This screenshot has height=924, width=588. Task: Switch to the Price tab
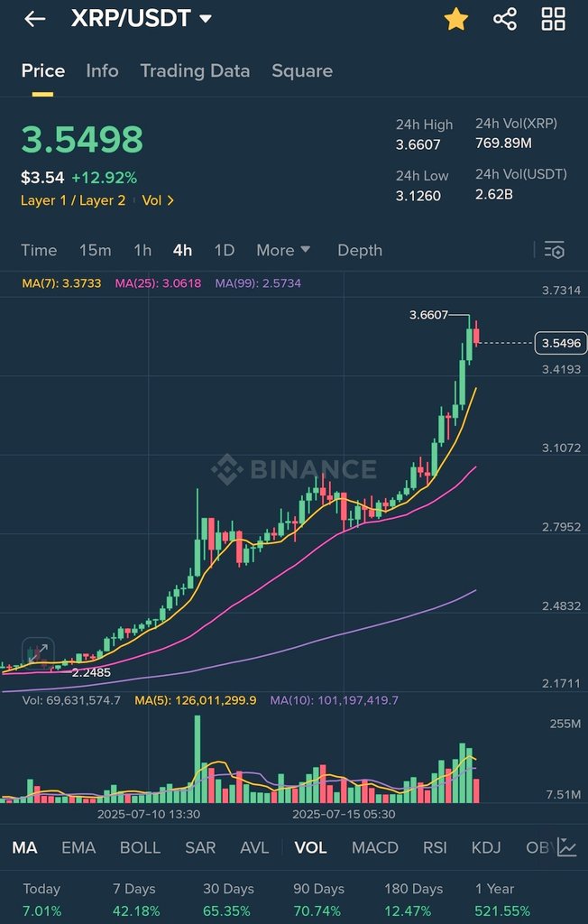pyautogui.click(x=43, y=70)
